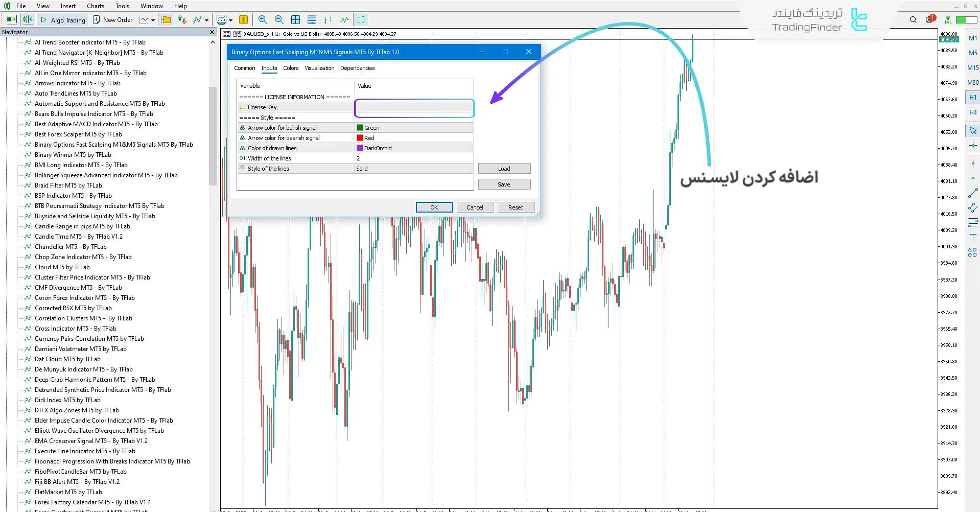Expand the indicators list dropdown arrow

click(x=206, y=20)
